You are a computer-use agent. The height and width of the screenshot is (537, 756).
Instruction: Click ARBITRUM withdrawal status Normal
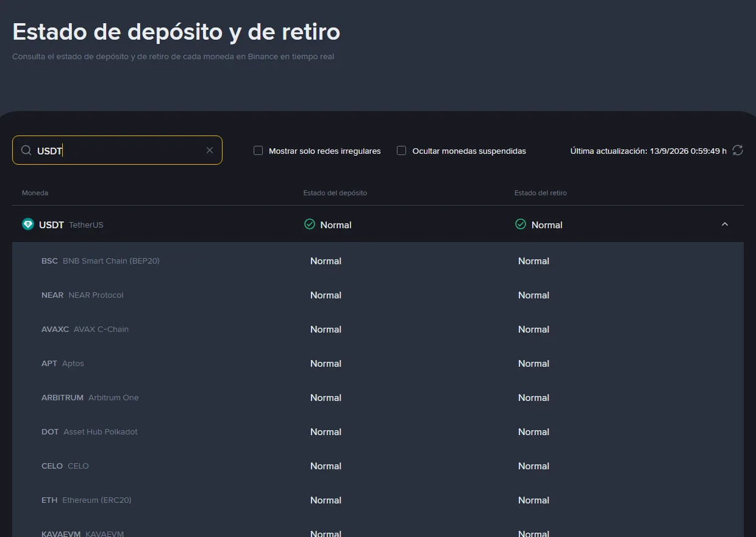[533, 397]
